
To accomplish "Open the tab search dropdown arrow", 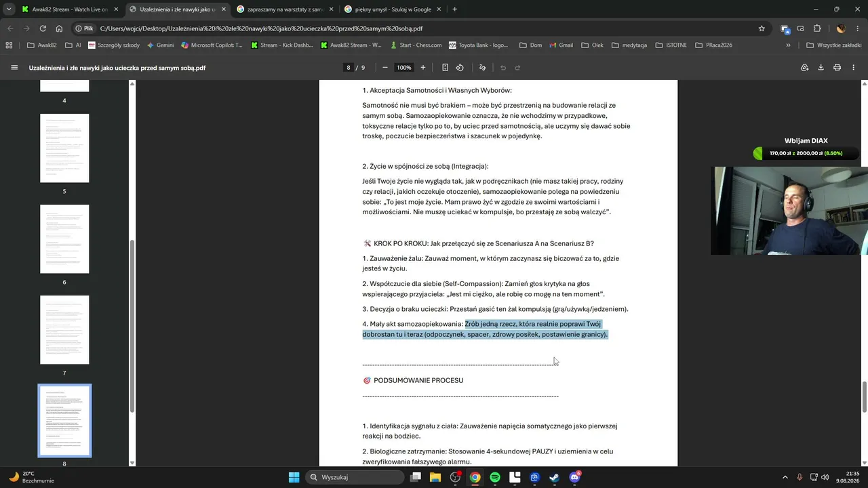I will [9, 9].
